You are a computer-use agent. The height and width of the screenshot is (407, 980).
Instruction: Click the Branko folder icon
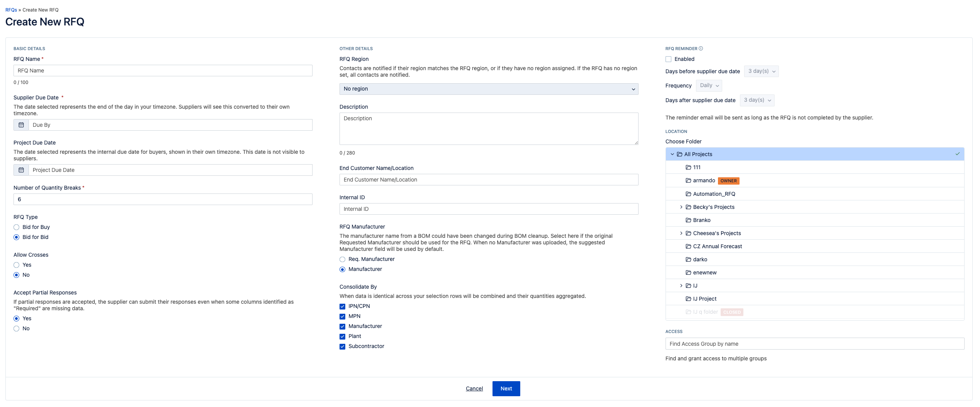[x=688, y=220]
